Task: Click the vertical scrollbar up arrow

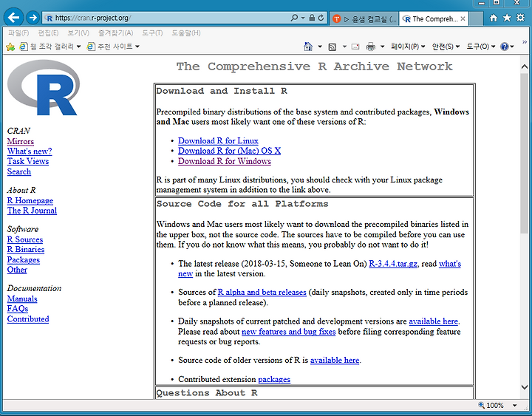Action: 525,67
